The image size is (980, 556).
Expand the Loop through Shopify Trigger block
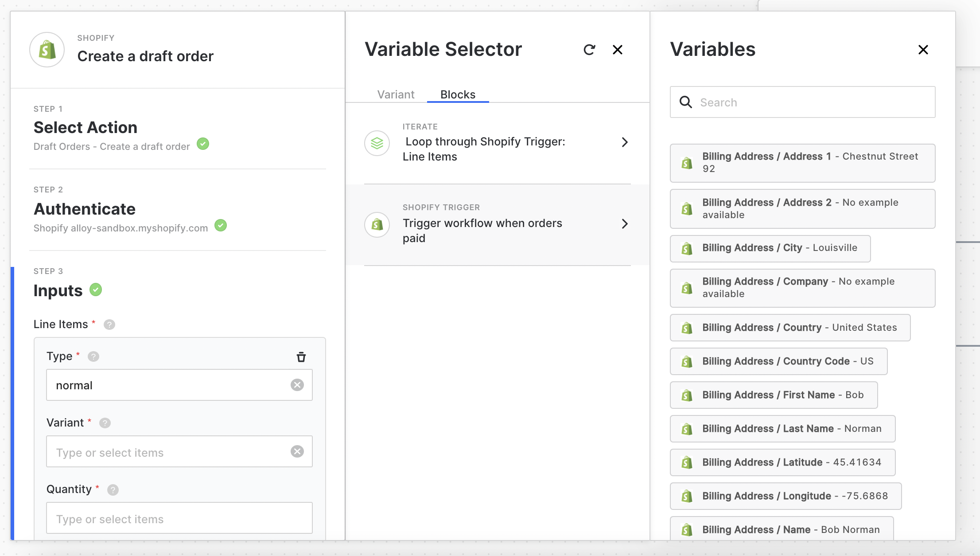(625, 142)
